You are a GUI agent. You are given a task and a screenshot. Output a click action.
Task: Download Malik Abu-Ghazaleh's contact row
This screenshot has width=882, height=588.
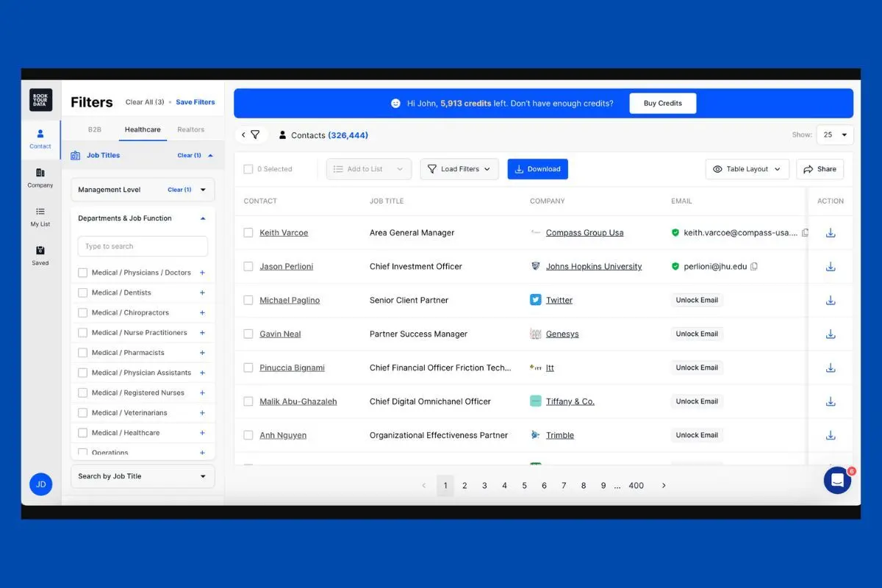tap(831, 402)
